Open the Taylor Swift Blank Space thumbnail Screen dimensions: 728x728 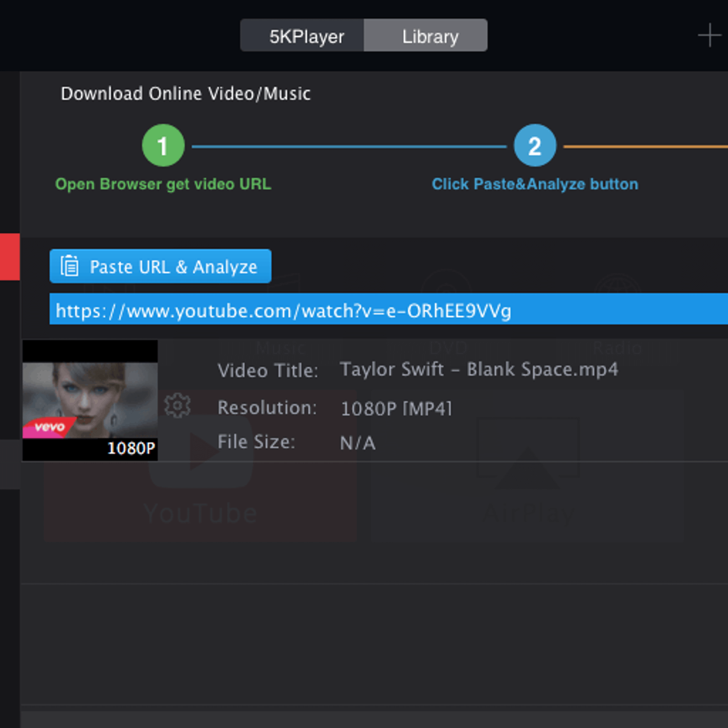(x=90, y=400)
